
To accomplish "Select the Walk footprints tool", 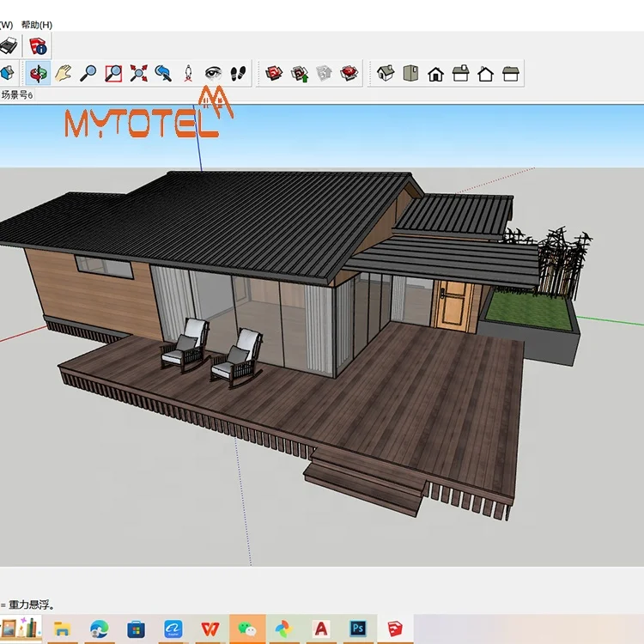I will click(239, 73).
